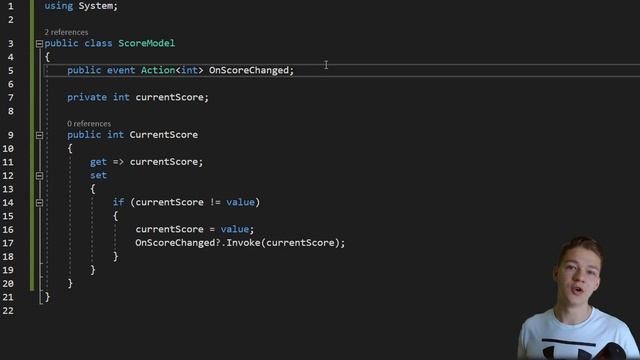The height and width of the screenshot is (360, 640).
Task: Click the 'private' keyword
Action: 87,97
